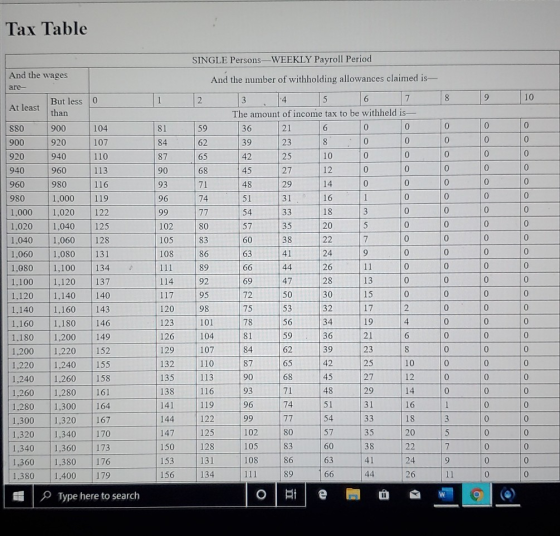This screenshot has height=536, width=560.
Task: Select the SINGLE Persons—WEEKLY Payroll Period title
Action: click(282, 59)
